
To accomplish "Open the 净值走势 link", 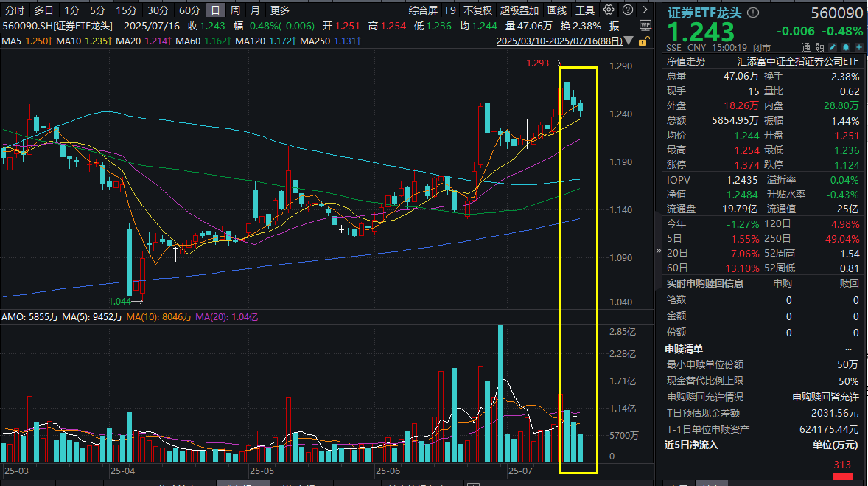I will 686,61.
